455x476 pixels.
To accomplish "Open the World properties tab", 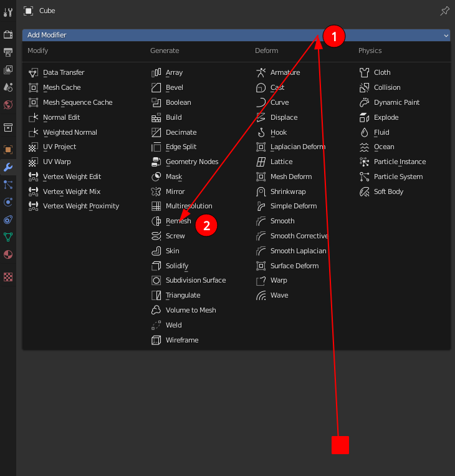I will click(8, 105).
